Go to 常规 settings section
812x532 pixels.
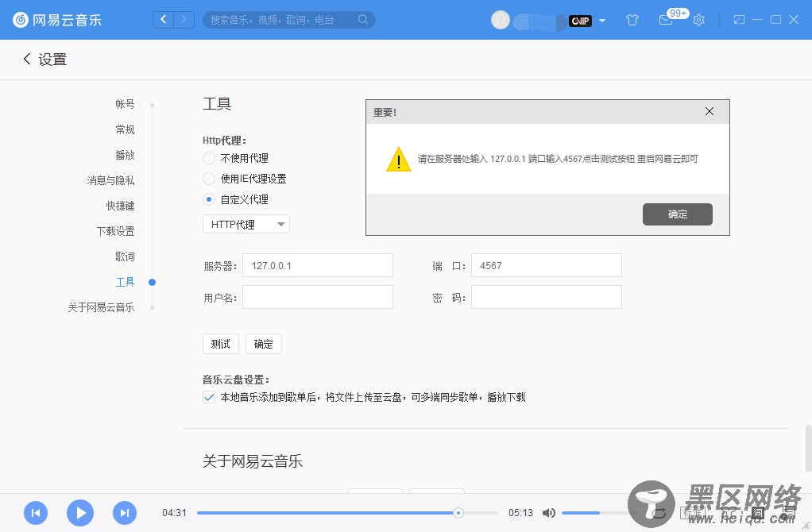[x=125, y=129]
